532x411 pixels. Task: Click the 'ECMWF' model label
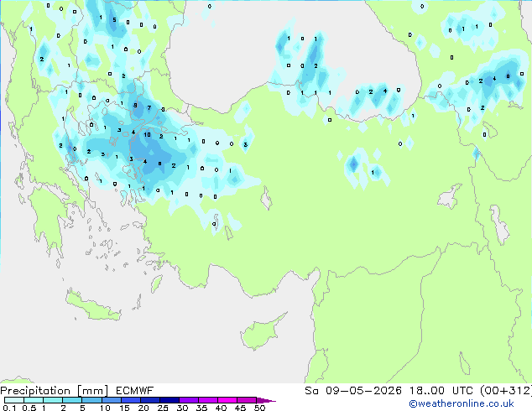click(x=135, y=391)
